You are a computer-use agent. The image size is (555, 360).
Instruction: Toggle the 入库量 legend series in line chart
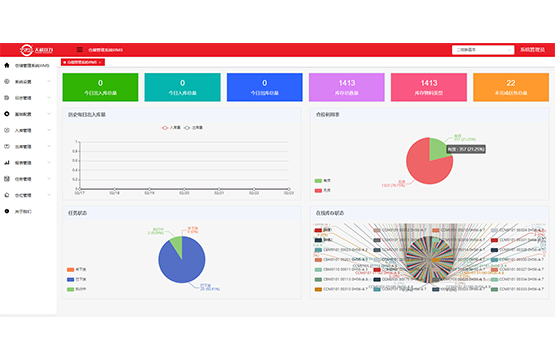point(171,128)
